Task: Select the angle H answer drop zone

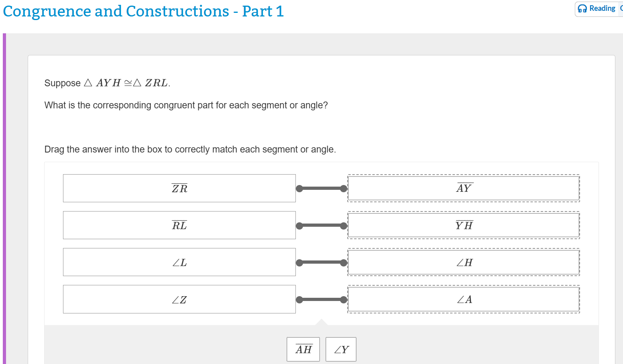Action: 464,262
